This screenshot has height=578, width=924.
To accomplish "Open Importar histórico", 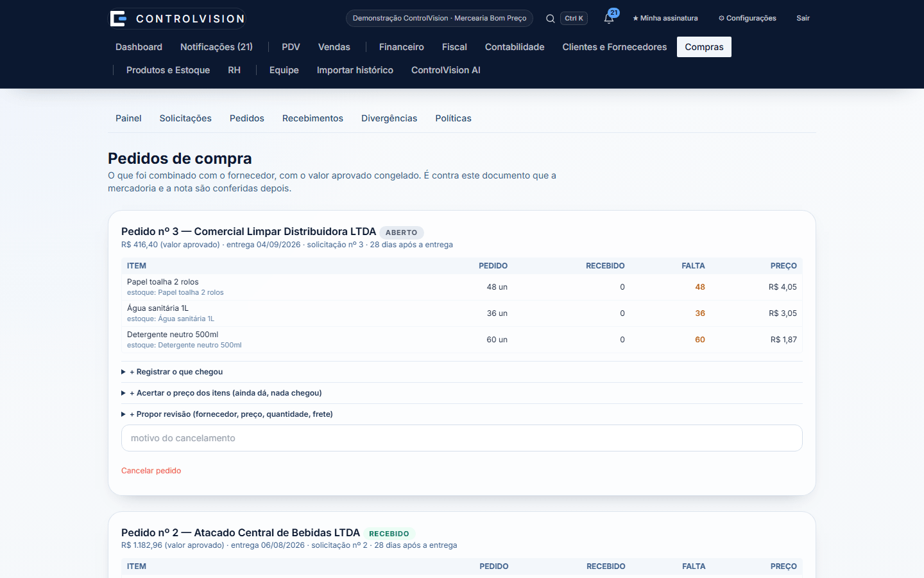I will click(x=355, y=70).
